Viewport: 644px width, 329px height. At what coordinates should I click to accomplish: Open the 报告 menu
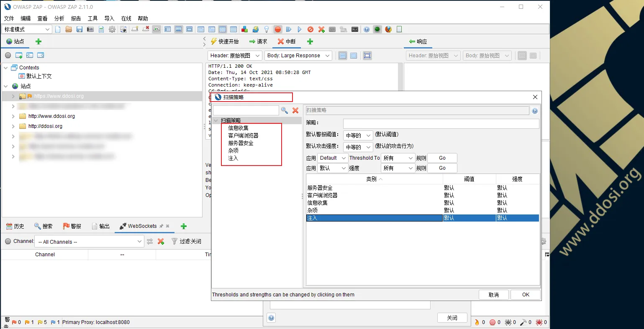point(76,18)
